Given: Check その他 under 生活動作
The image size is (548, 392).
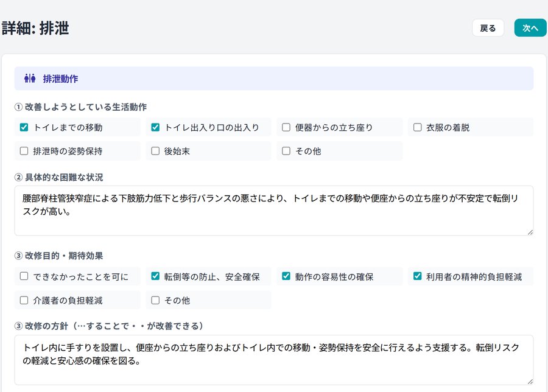Looking at the screenshot, I should pos(286,151).
